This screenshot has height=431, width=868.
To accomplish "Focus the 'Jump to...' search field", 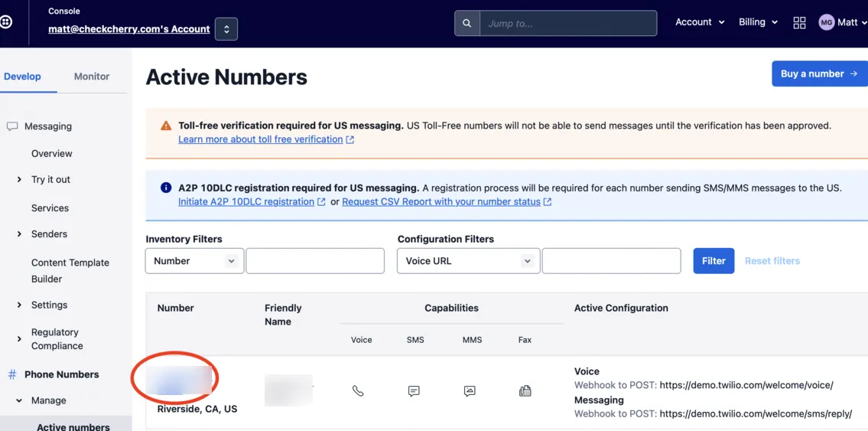I will 568,23.
